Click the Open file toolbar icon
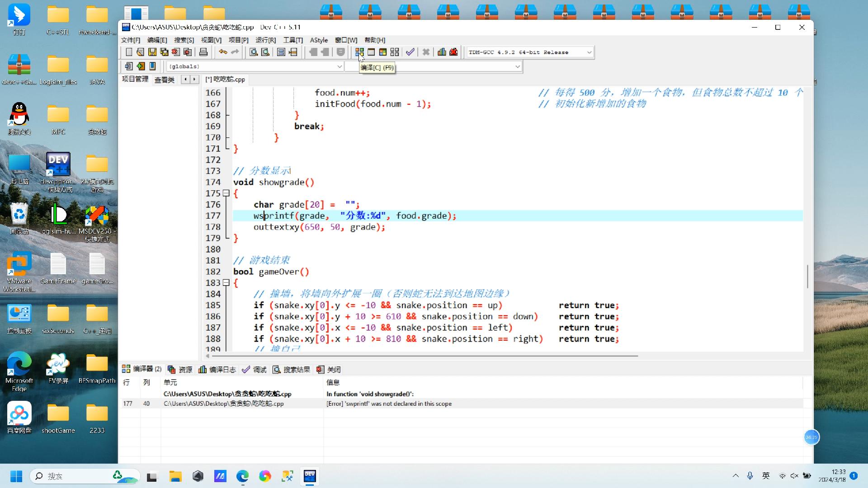Viewport: 868px width, 488px height. coord(141,52)
